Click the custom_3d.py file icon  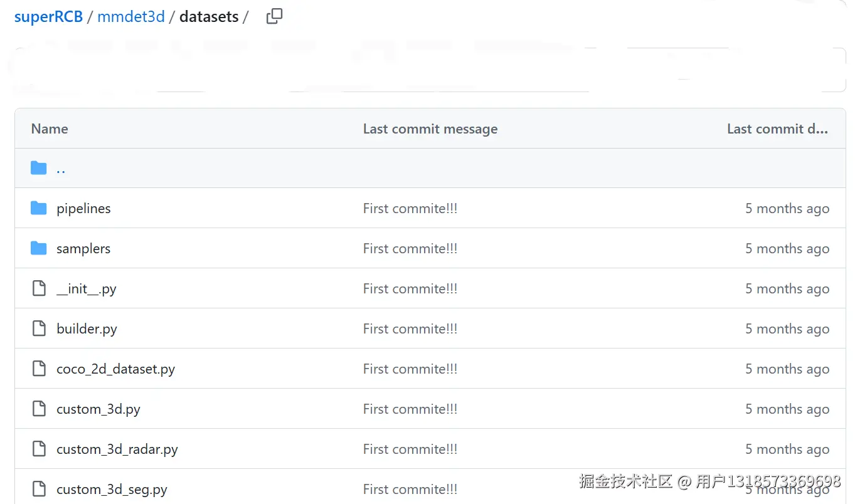pos(39,409)
